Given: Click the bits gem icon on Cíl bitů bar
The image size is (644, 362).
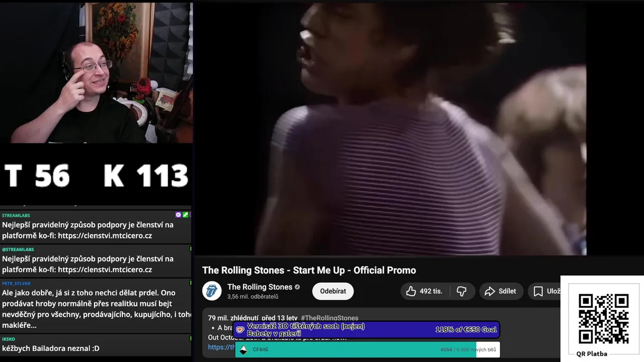Looking at the screenshot, I should click(244, 349).
